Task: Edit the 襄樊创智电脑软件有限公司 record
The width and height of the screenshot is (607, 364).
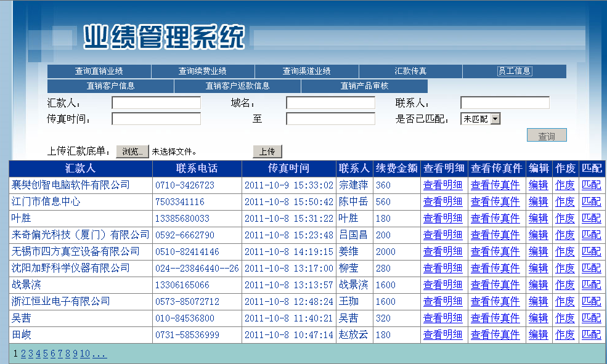Action: pos(539,185)
